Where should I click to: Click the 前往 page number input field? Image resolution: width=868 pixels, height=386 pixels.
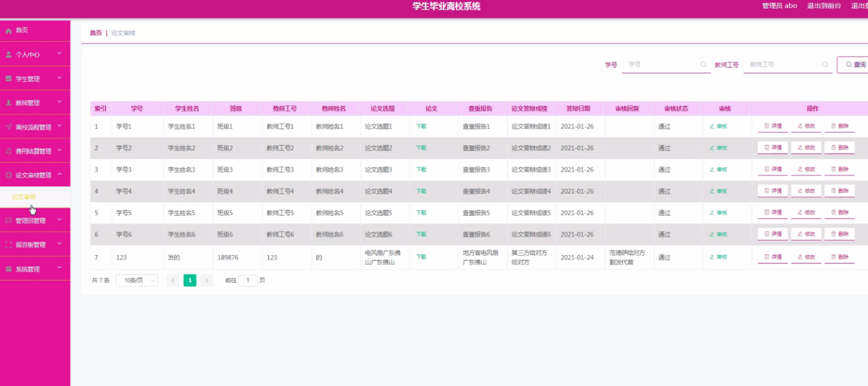click(248, 281)
